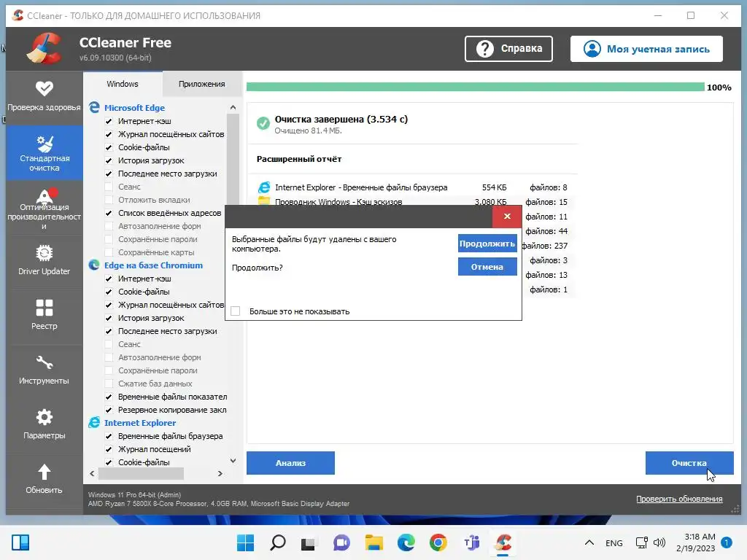
Task: Click Проверить обновления link
Action: [x=679, y=499]
